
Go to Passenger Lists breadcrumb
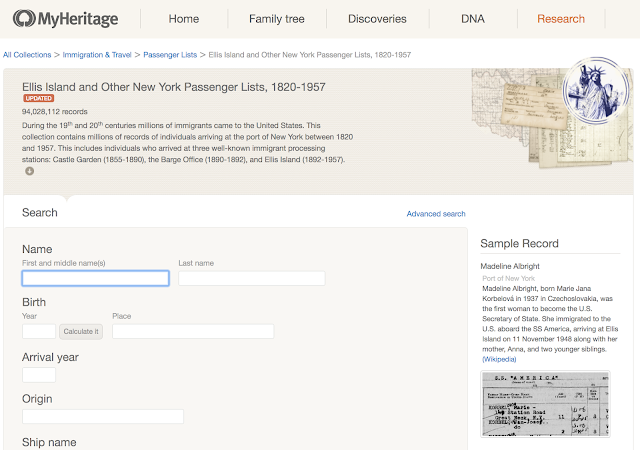click(170, 55)
